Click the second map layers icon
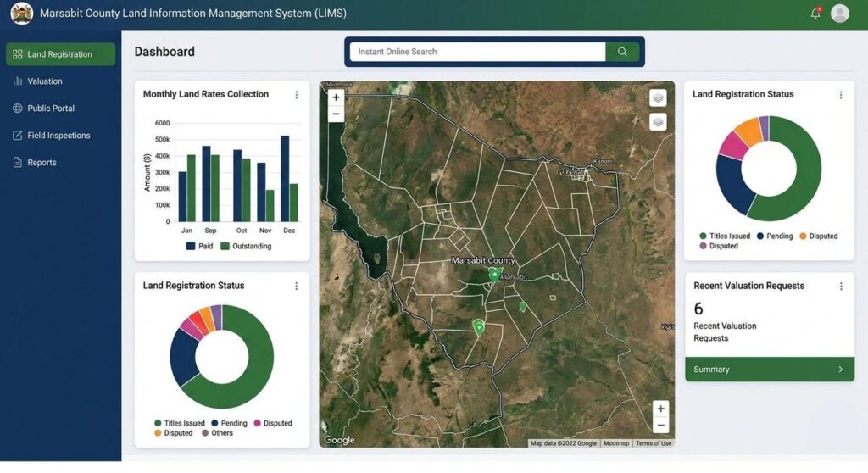The image size is (868, 473). tap(658, 122)
